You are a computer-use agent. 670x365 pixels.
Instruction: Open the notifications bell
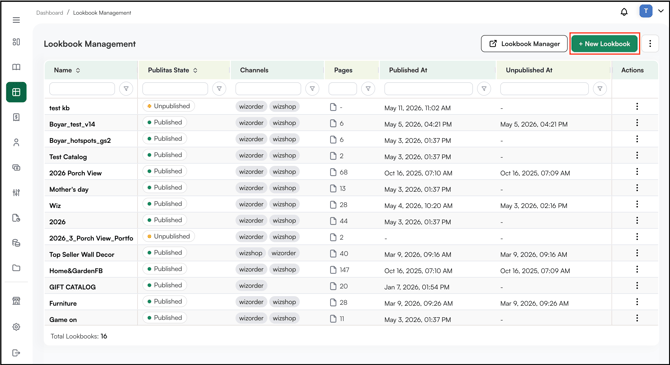(x=624, y=12)
